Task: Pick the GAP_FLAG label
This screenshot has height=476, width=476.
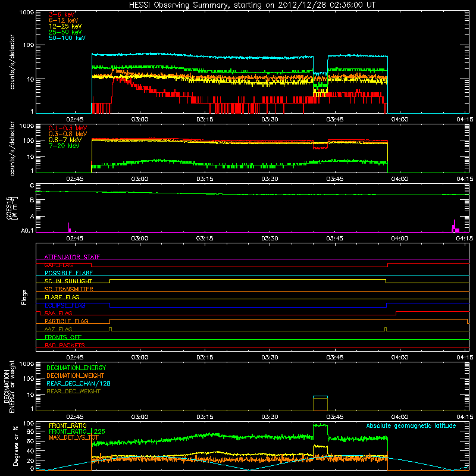Action: point(58,265)
